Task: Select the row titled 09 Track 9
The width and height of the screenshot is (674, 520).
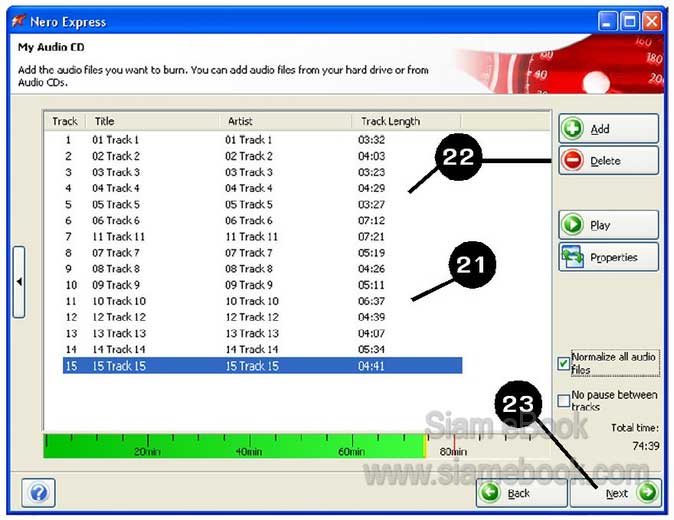Action: pos(263,285)
